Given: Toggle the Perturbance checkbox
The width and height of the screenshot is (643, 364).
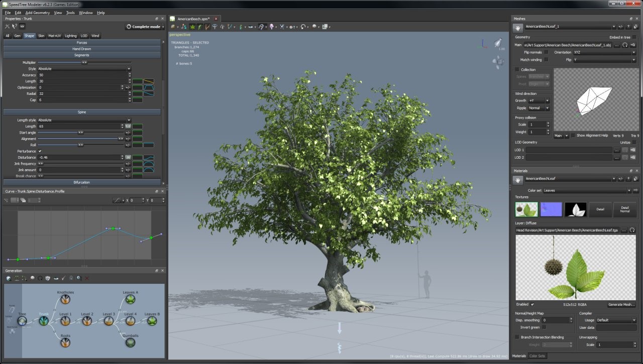Looking at the screenshot, I should (x=40, y=151).
